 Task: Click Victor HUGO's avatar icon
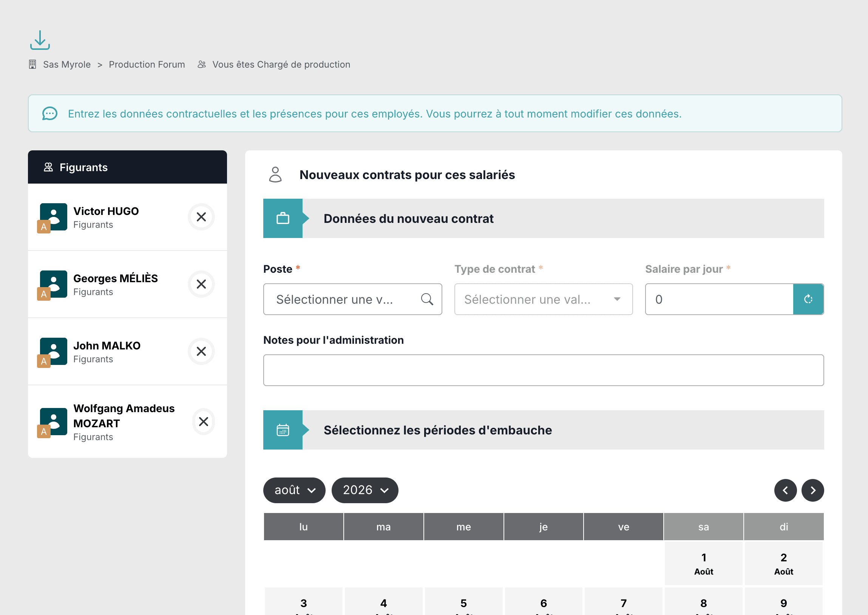(x=53, y=218)
